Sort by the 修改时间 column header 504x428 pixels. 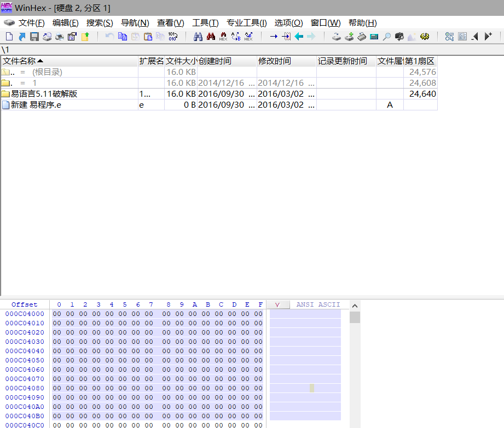pos(287,61)
